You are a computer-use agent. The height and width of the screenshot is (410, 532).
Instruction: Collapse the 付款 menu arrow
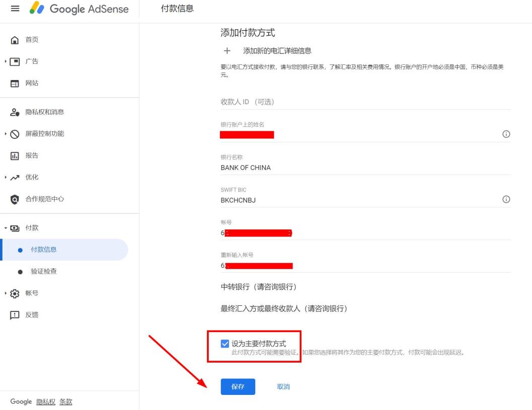(6, 228)
